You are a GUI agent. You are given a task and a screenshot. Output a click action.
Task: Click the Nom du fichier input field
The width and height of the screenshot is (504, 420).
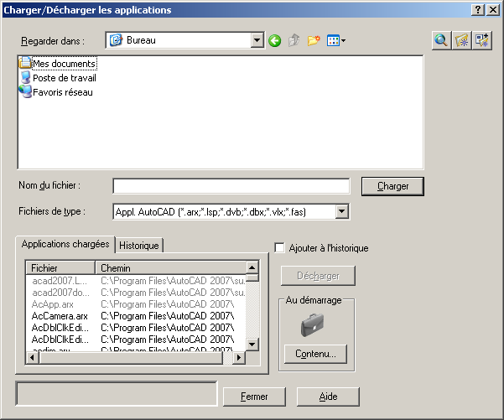point(231,186)
